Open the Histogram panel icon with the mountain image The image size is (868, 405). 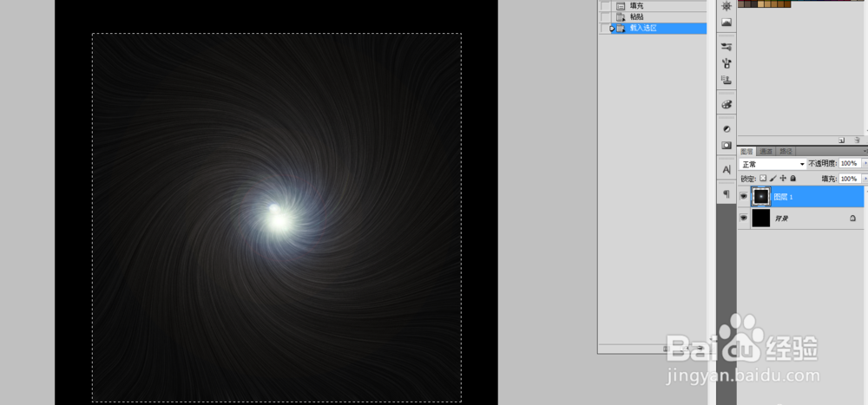727,23
